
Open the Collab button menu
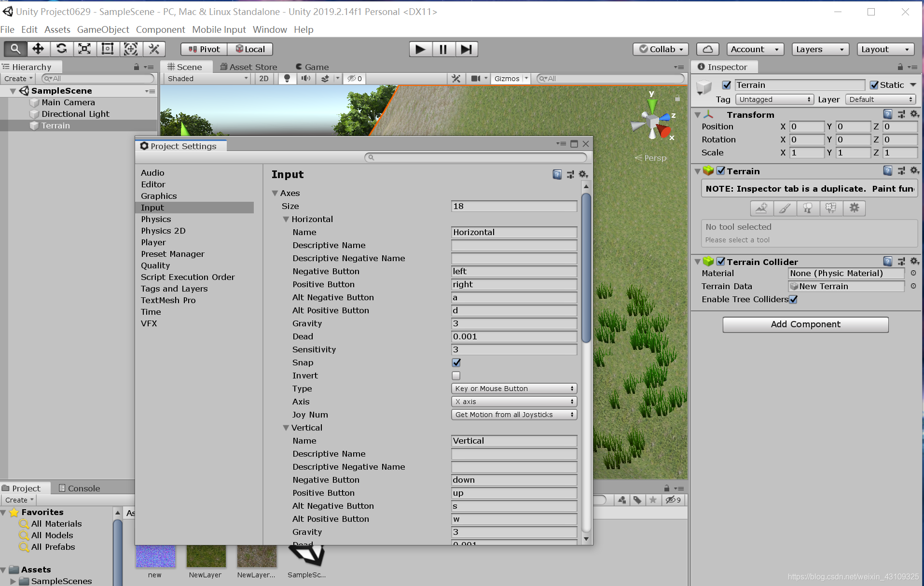coord(661,49)
